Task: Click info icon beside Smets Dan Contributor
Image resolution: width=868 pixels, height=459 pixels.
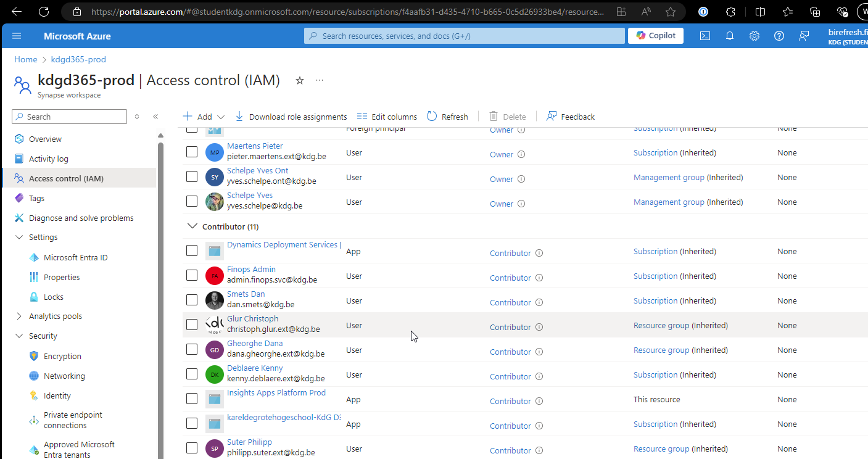Action: click(x=539, y=302)
